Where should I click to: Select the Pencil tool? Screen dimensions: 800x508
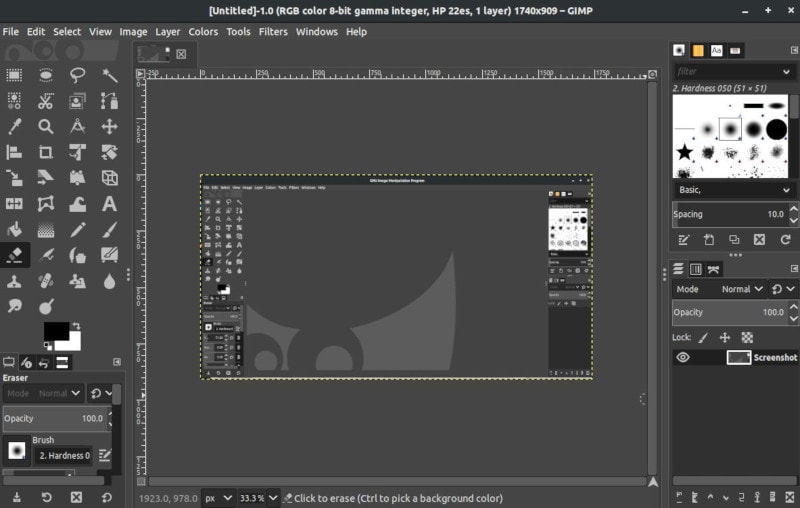[78, 230]
